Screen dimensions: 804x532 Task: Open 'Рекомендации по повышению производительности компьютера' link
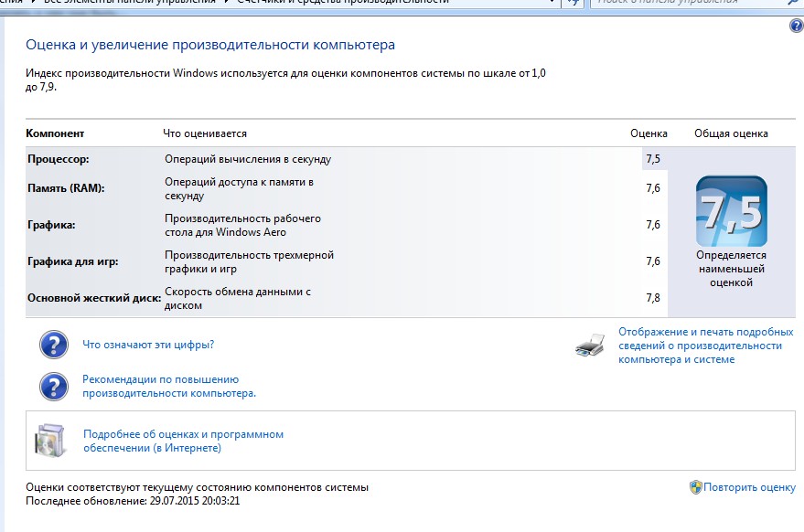(168, 387)
